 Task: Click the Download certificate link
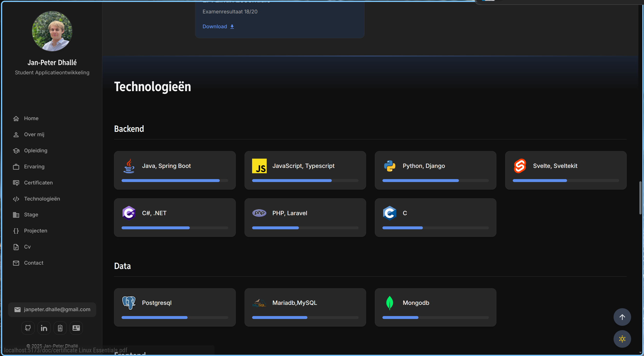(x=218, y=27)
